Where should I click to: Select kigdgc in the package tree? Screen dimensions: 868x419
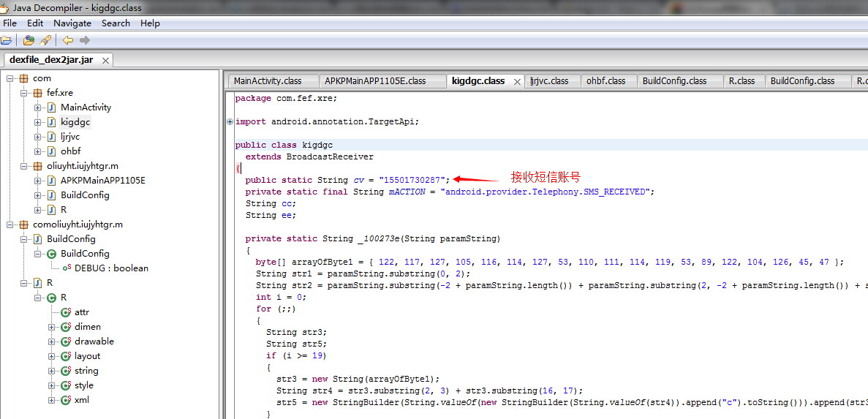pyautogui.click(x=75, y=122)
